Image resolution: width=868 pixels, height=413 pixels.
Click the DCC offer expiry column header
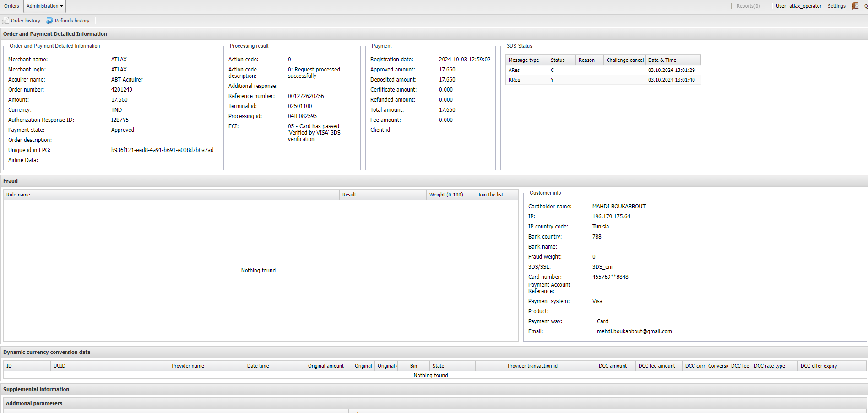(x=819, y=366)
